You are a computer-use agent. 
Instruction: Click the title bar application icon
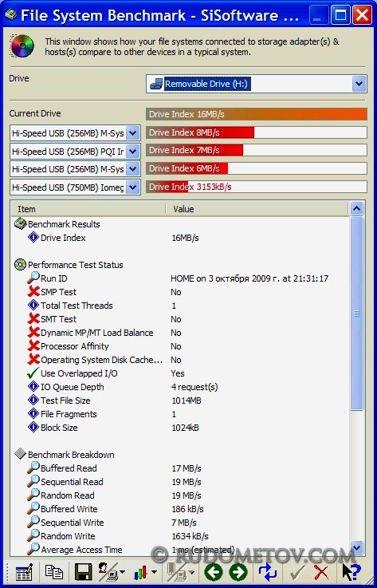[x=11, y=15]
